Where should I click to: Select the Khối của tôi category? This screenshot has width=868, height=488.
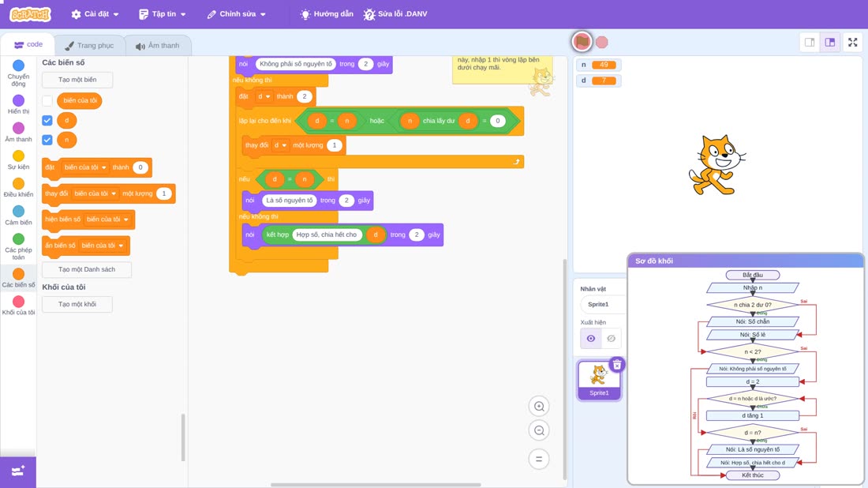(18, 305)
